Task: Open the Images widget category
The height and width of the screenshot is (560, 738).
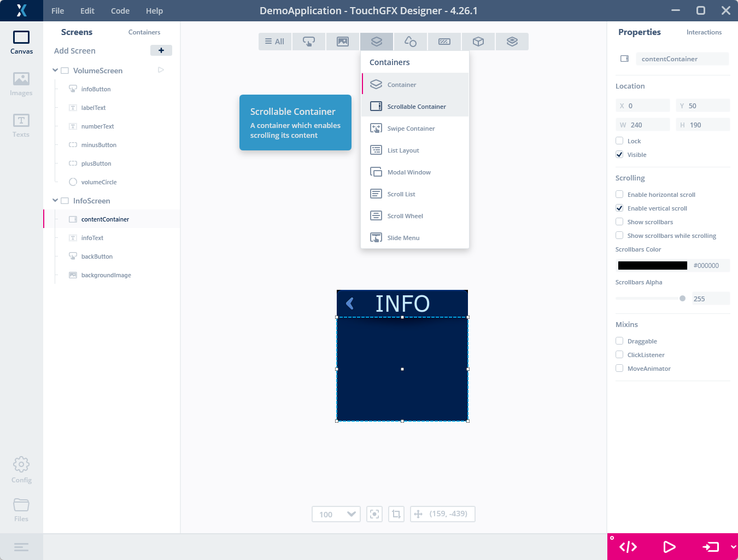Action: [x=343, y=42]
